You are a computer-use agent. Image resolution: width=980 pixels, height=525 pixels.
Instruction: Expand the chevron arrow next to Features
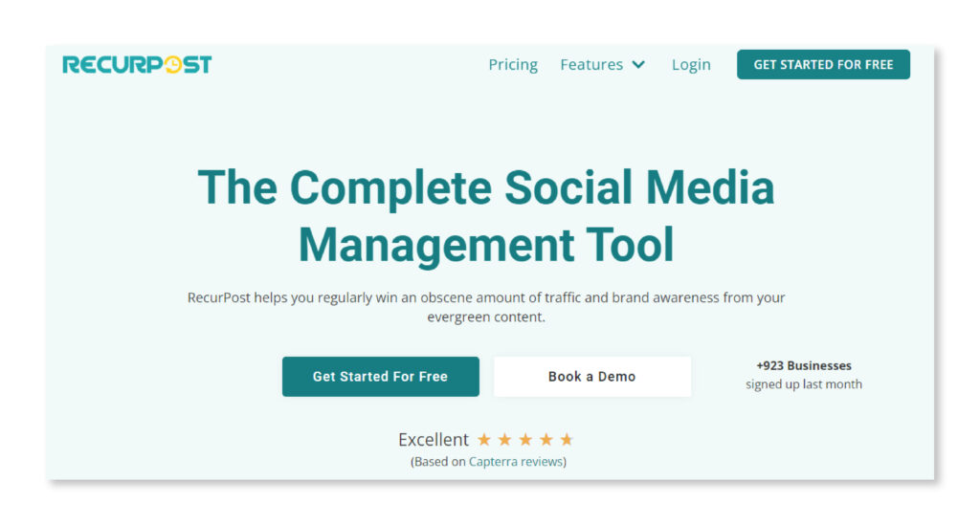(638, 65)
